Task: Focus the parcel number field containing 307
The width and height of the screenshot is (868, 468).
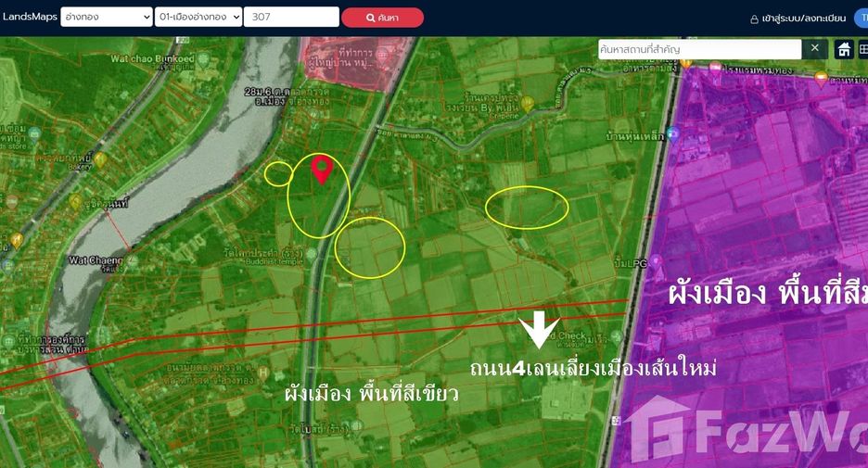Action: (x=291, y=17)
